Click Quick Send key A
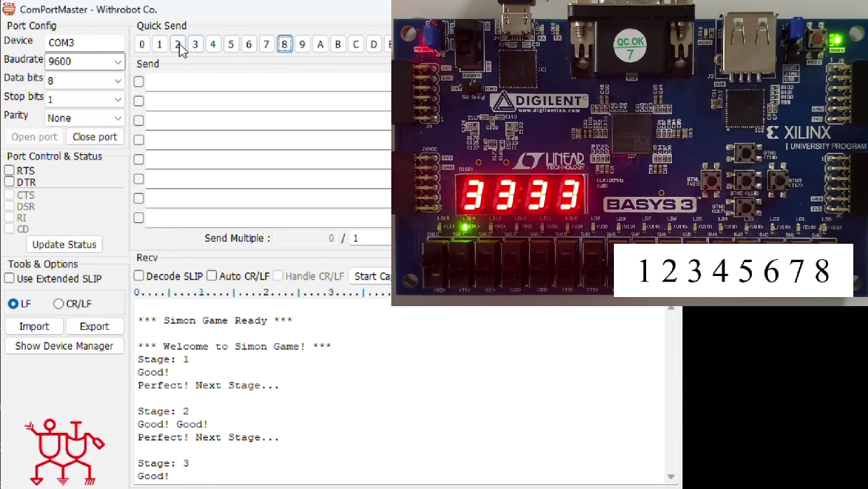 320,44
